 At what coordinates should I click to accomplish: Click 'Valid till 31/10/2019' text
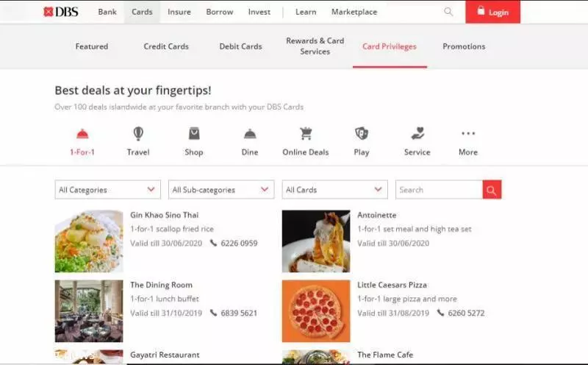[166, 313]
